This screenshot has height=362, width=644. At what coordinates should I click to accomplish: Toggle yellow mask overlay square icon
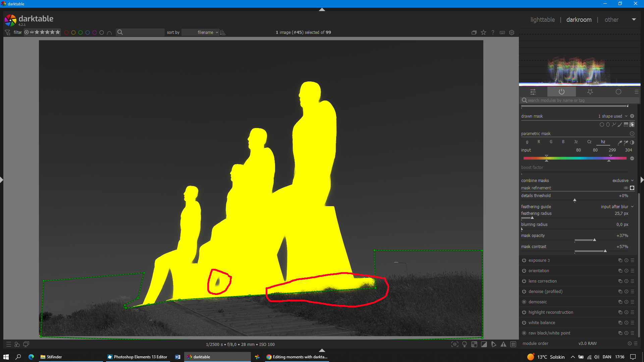point(632,188)
